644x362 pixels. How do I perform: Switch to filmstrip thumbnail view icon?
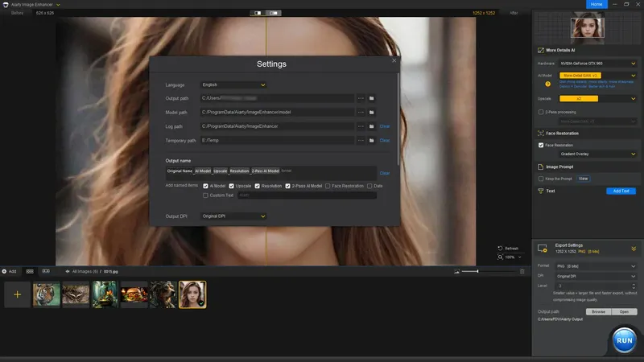click(46, 271)
